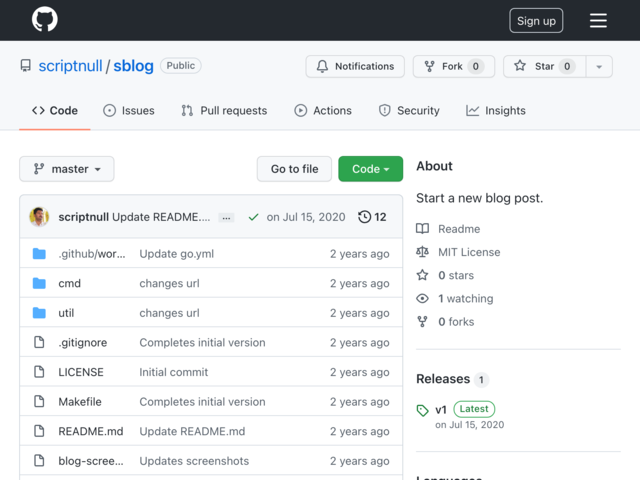
Task: Open the .github/wor... folder
Action: 92,254
